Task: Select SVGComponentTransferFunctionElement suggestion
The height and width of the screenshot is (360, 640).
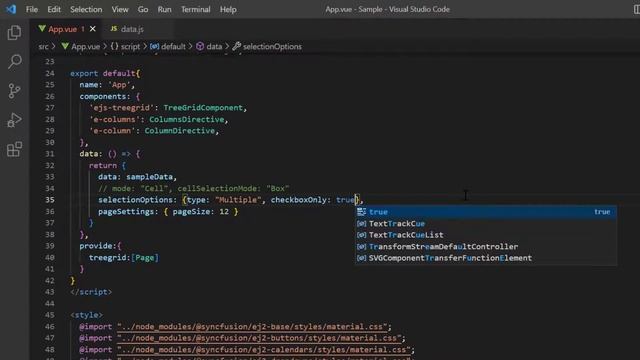Action: pos(486,258)
